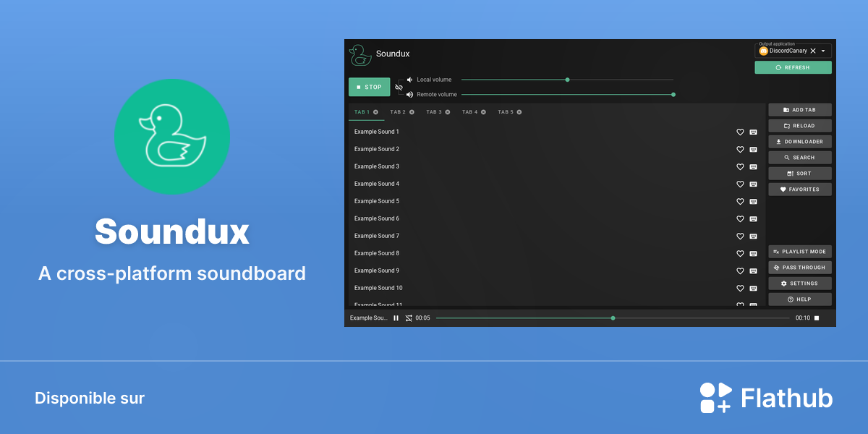Image resolution: width=868 pixels, height=434 pixels.
Task: Click the Remote volume speaker icon
Action: tap(409, 95)
